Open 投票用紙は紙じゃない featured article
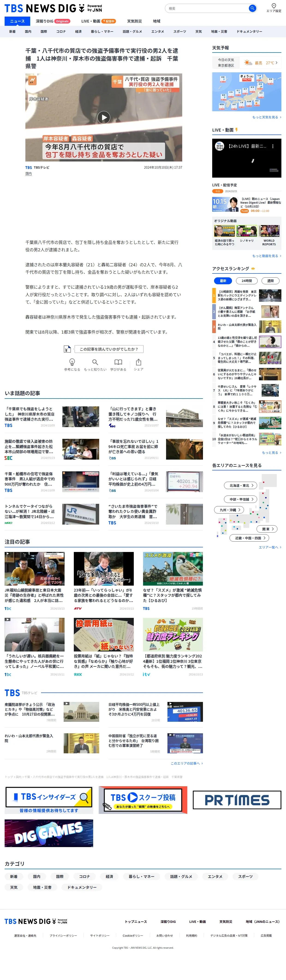286x980 pixels. (104, 647)
